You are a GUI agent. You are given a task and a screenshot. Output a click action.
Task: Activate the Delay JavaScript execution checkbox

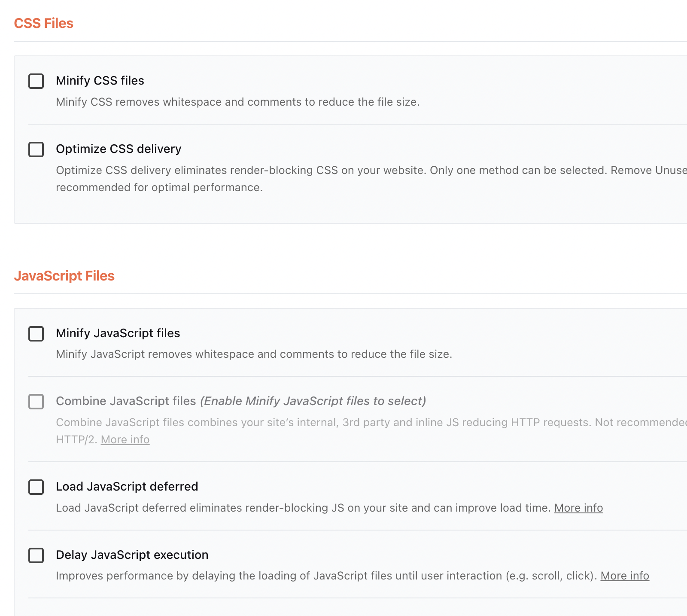[36, 555]
